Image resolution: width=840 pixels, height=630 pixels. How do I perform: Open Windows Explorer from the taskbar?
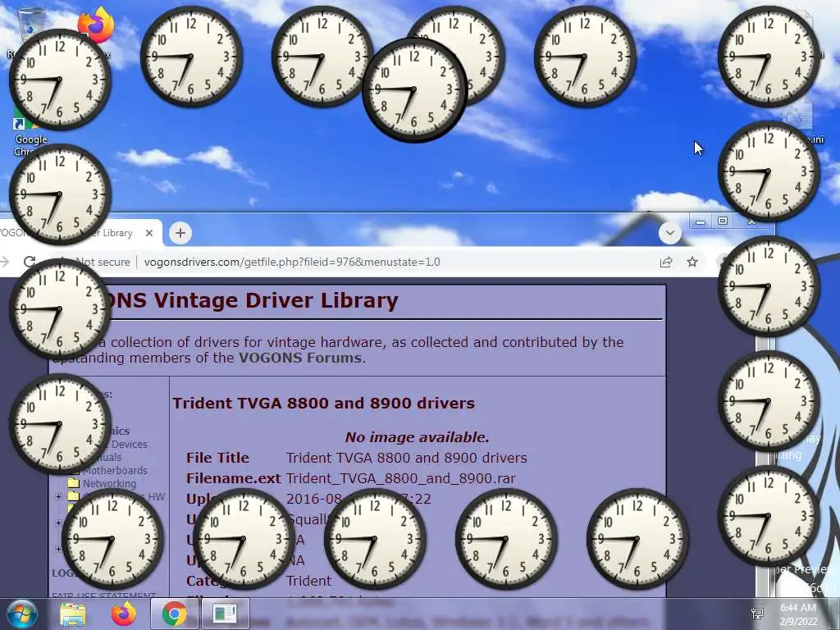point(73,614)
